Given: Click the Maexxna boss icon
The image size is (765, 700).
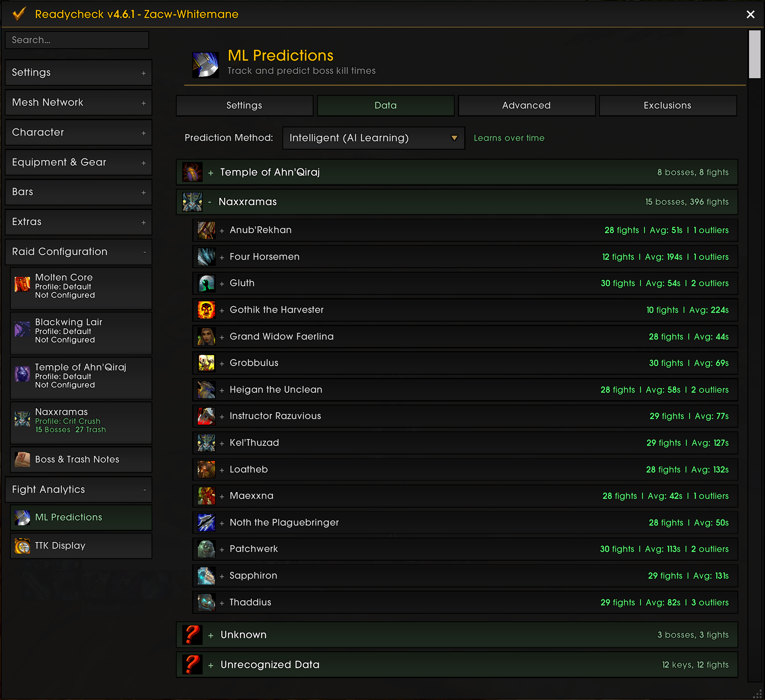Looking at the screenshot, I should tap(206, 496).
